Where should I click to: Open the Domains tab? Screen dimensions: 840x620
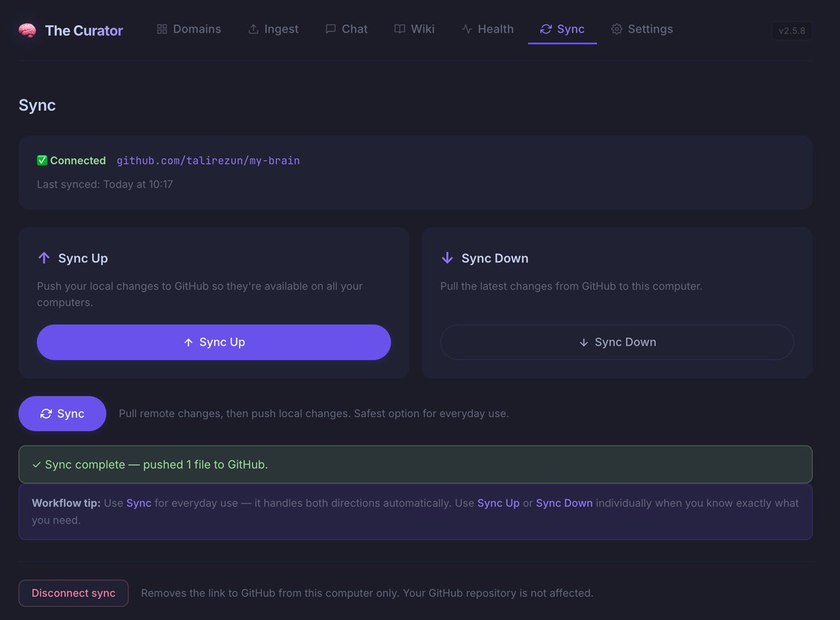pos(189,29)
